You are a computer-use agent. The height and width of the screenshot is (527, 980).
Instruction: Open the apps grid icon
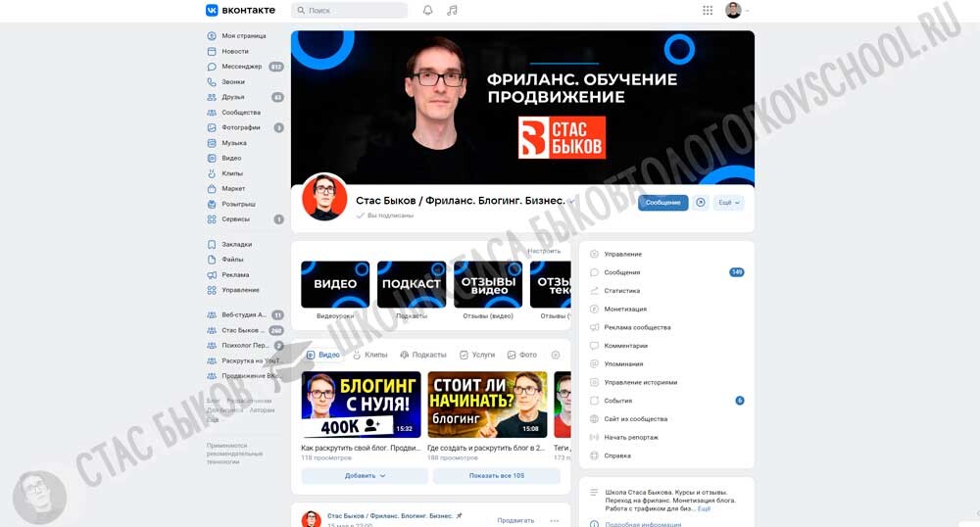pos(708,11)
